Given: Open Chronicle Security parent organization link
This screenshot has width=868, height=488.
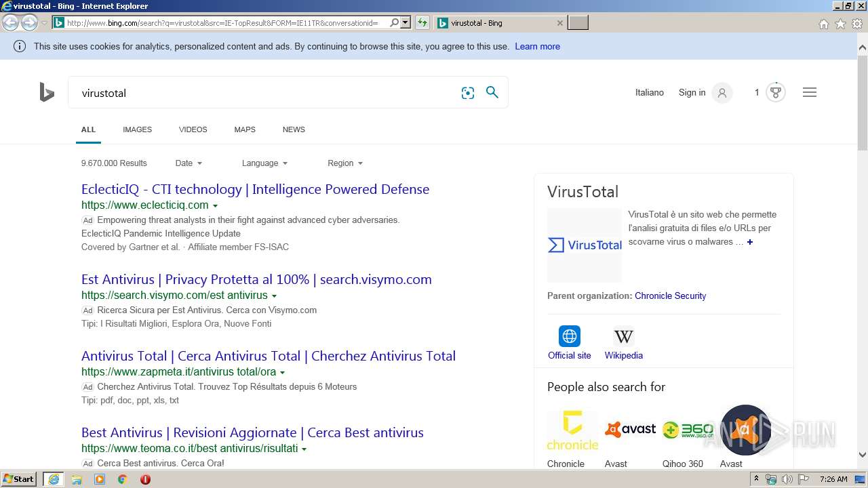Looking at the screenshot, I should click(x=670, y=296).
